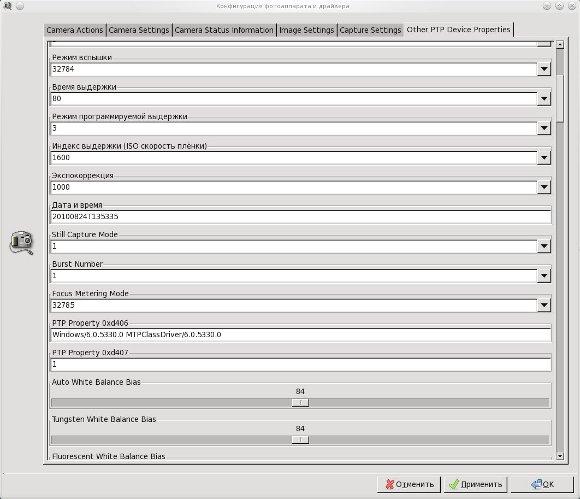Open Capture Settings tab
The height and width of the screenshot is (499, 580).
tap(370, 30)
